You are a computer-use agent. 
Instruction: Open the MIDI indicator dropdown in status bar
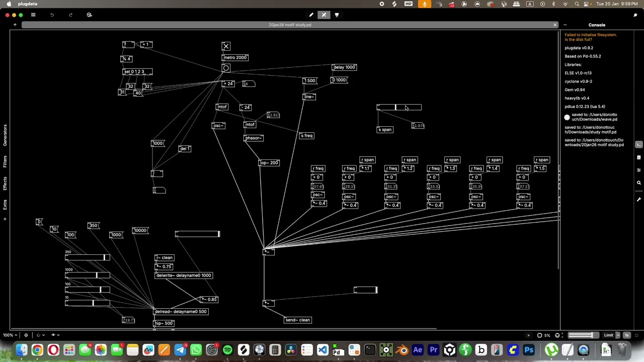click(x=558, y=335)
